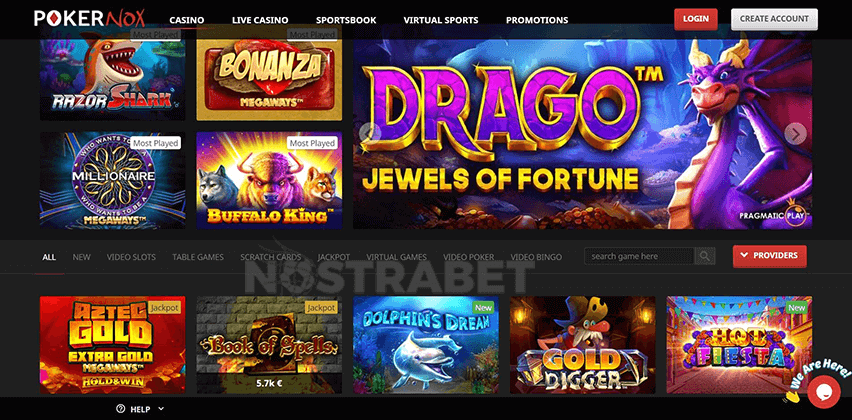Screen dimensions: 852x420
Task: Open the Live Casino menu
Action: click(x=260, y=20)
